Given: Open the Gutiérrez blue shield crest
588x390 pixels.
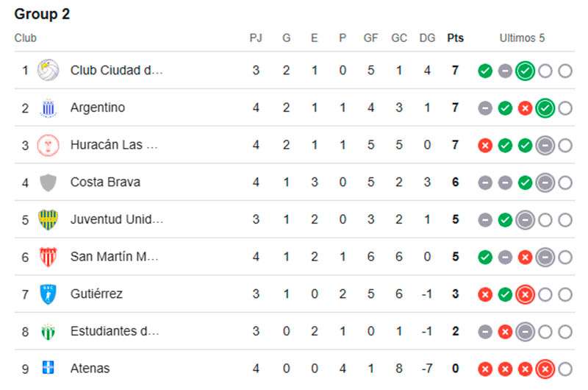Looking at the screenshot, I should pyautogui.click(x=48, y=294).
